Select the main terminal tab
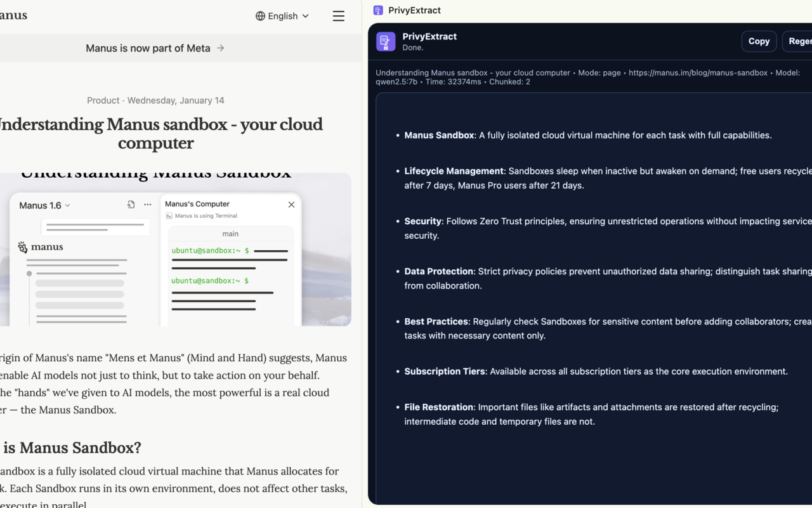Viewport: 812px width, 508px height. (x=230, y=234)
